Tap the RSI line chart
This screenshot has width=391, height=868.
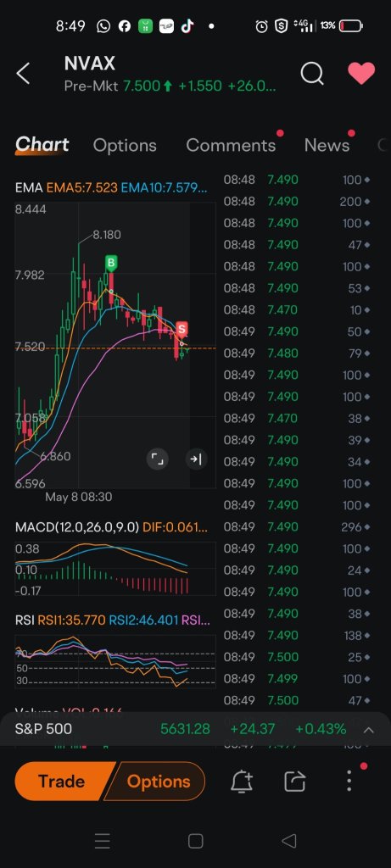click(115, 661)
